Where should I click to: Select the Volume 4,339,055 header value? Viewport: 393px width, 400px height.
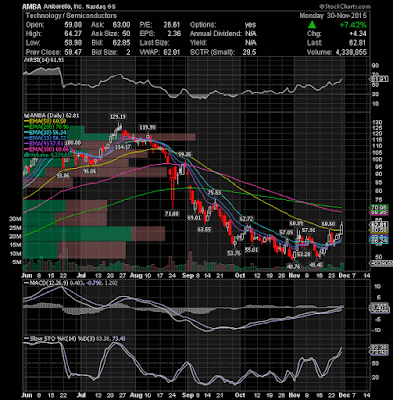point(351,52)
